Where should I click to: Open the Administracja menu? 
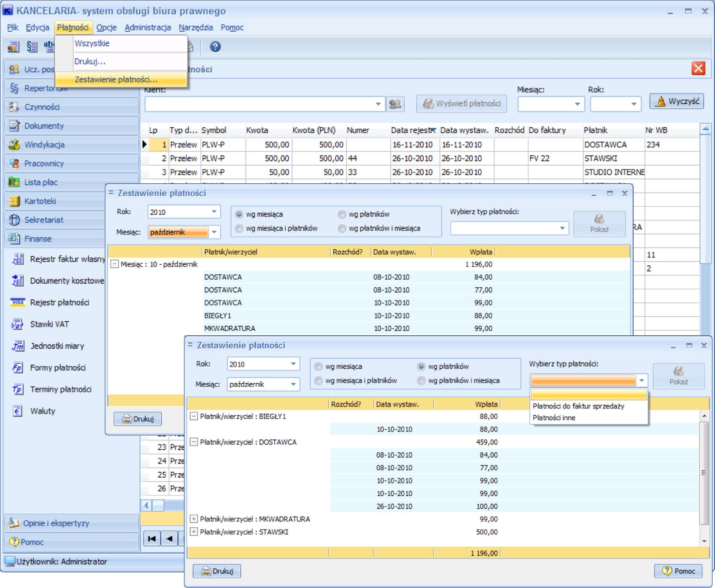pos(148,27)
